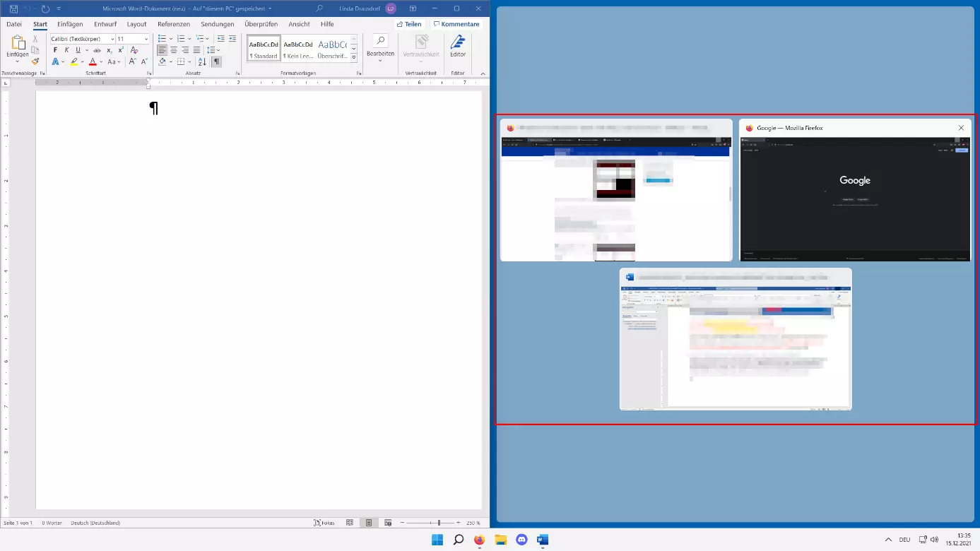Expand numbered list style dropdown arrow
The width and height of the screenshot is (980, 551).
[x=189, y=39]
